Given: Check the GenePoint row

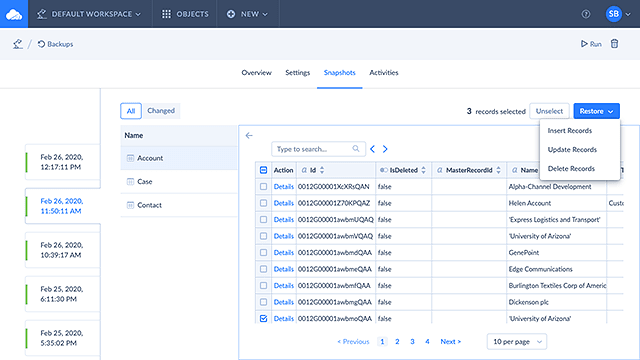Looking at the screenshot, I should pos(263,253).
